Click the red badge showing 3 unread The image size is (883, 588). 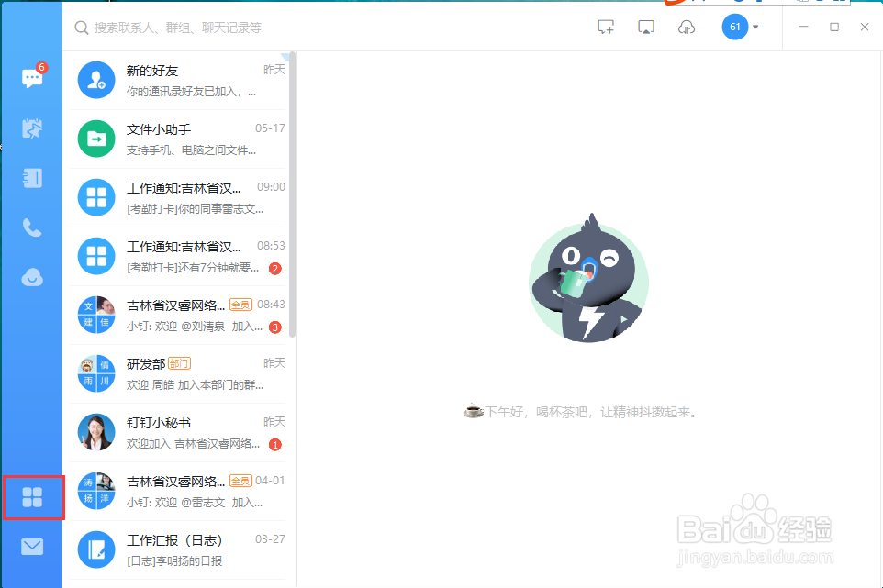pyautogui.click(x=274, y=327)
